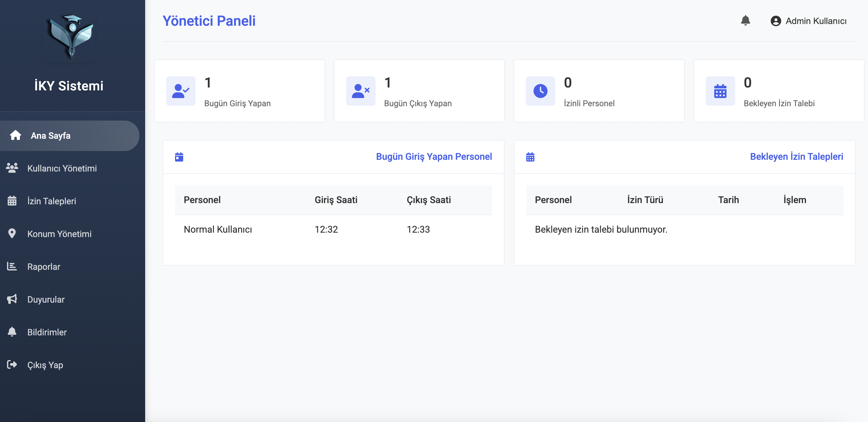Navigate to Konum Yönetimi
The image size is (868, 422).
coord(59,234)
